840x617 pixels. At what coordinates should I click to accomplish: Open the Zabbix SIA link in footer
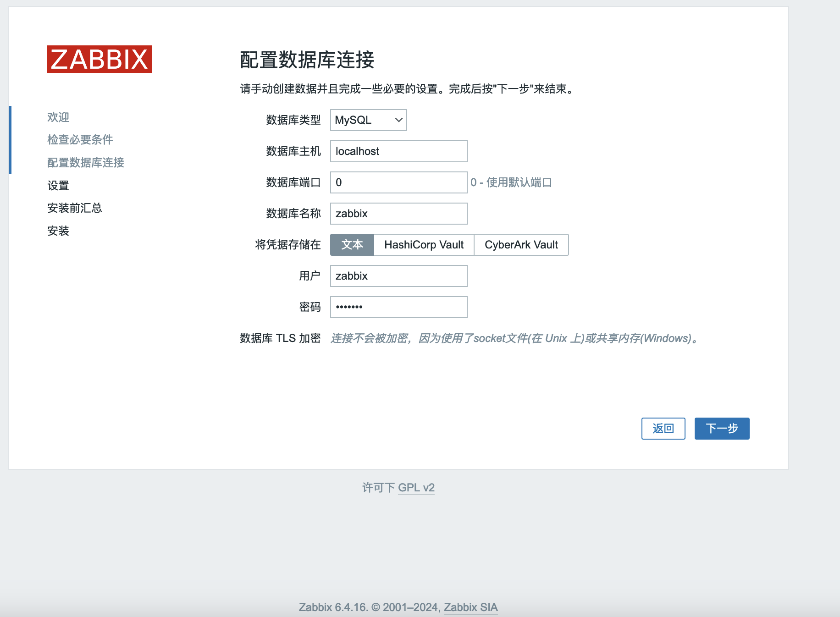tap(471, 607)
